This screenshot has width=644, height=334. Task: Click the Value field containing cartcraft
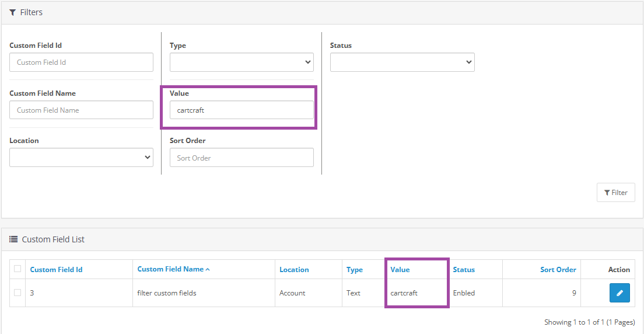pyautogui.click(x=242, y=110)
